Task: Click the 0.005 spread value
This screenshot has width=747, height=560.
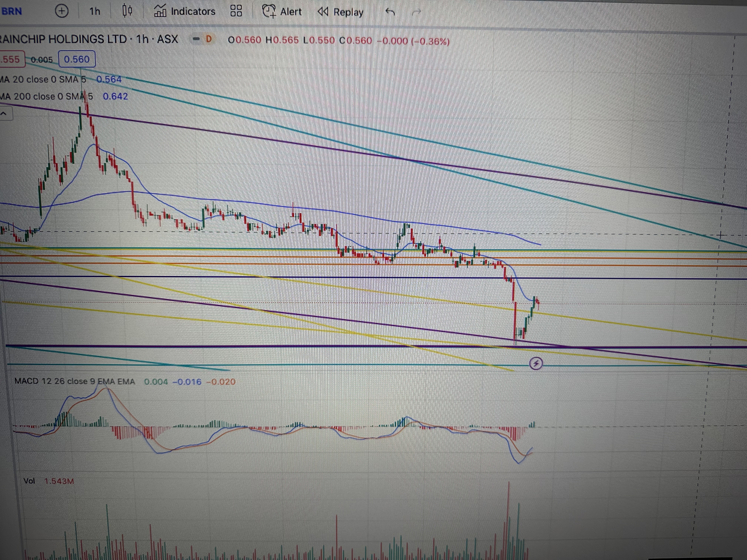Action: pyautogui.click(x=42, y=60)
